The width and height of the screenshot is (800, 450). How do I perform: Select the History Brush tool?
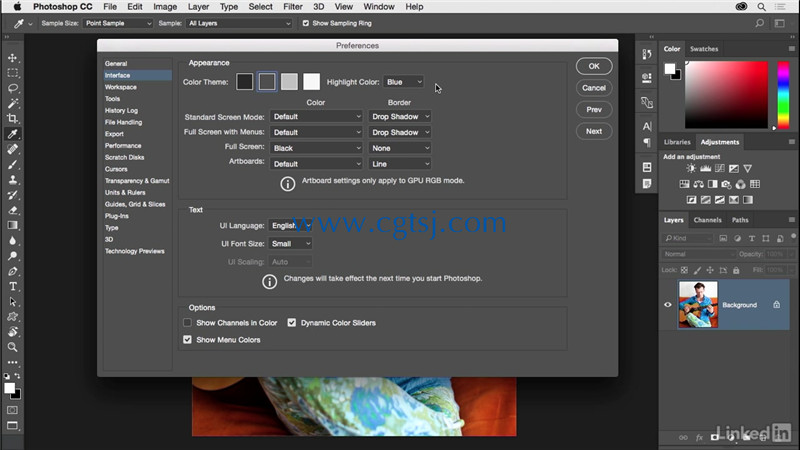(12, 195)
